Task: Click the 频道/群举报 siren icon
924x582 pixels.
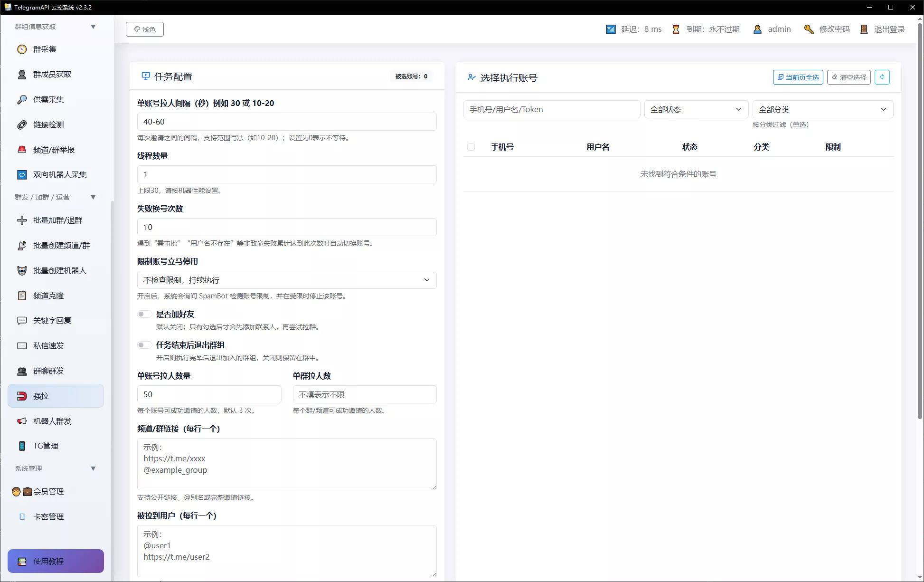Action: tap(22, 150)
